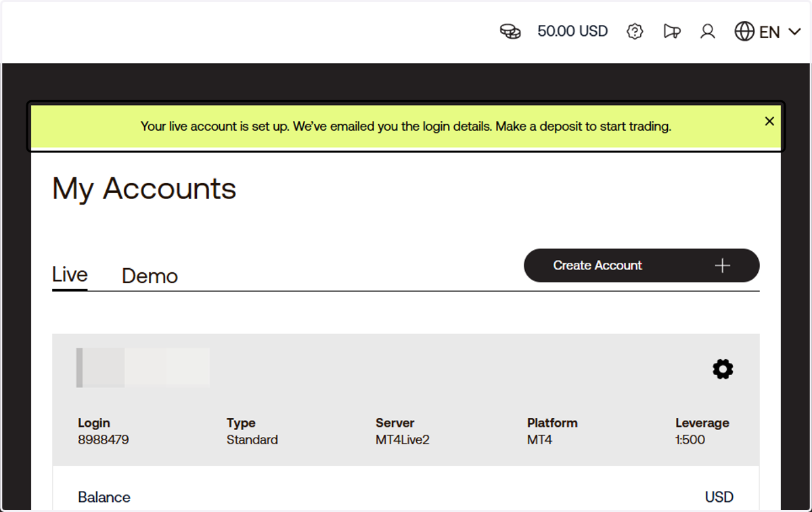The width and height of the screenshot is (812, 512).
Task: Switch to the Demo tab
Action: (150, 276)
